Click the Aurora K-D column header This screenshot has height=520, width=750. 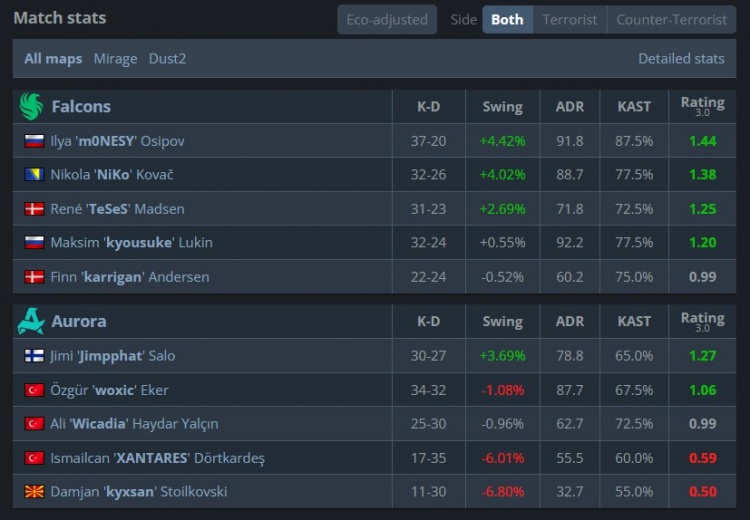point(429,321)
